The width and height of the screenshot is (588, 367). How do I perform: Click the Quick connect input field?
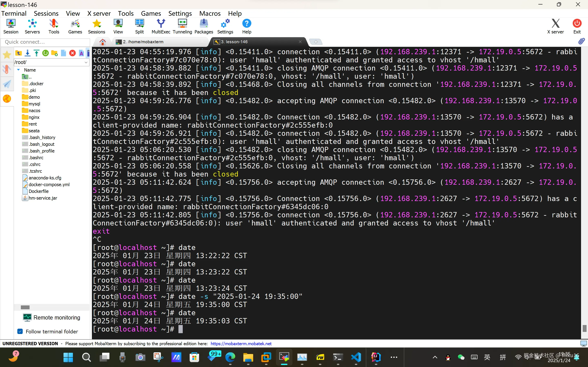pos(46,42)
